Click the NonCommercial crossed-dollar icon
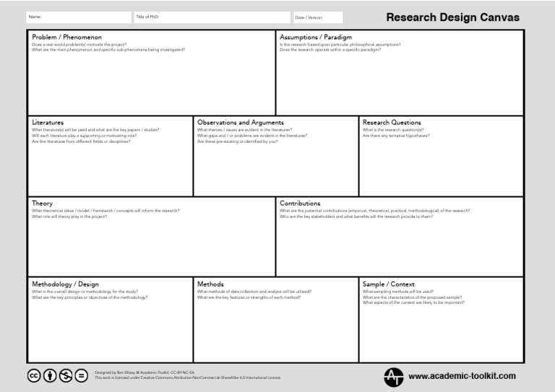Screen dimensions: 555x392 click(x=66, y=375)
